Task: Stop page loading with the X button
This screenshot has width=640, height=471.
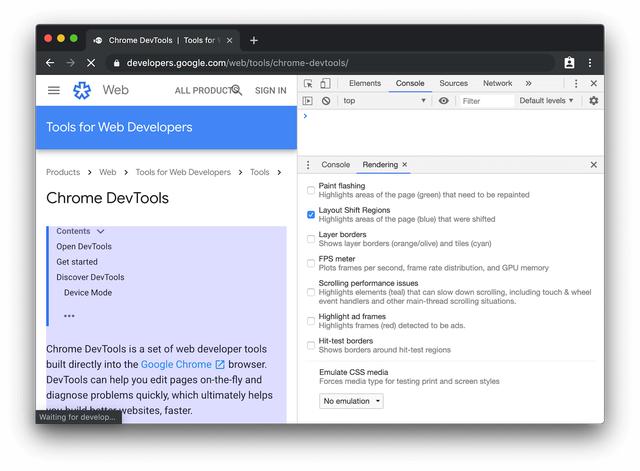Action: pyautogui.click(x=91, y=63)
